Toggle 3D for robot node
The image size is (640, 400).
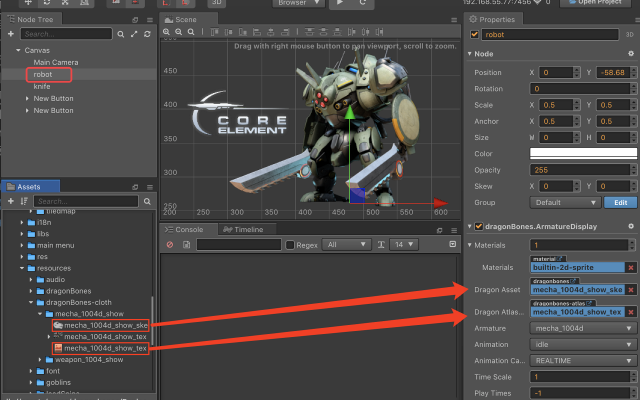coord(629,35)
